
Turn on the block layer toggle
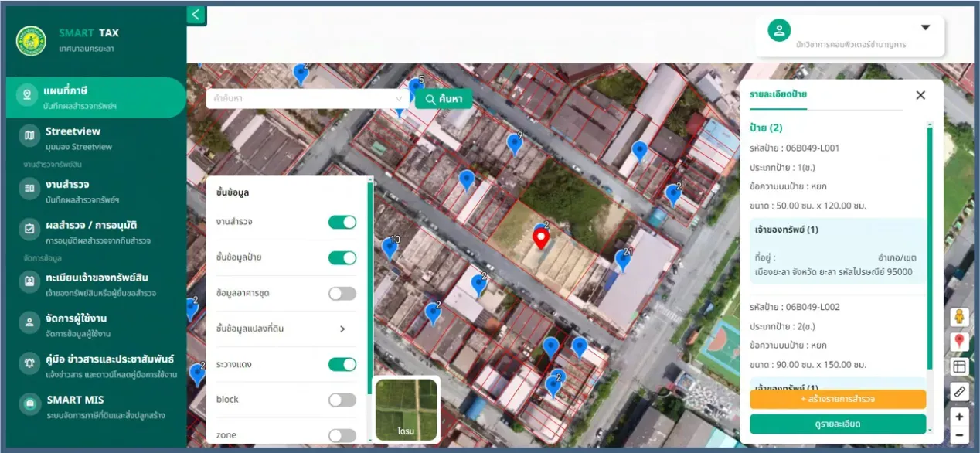[x=342, y=400]
